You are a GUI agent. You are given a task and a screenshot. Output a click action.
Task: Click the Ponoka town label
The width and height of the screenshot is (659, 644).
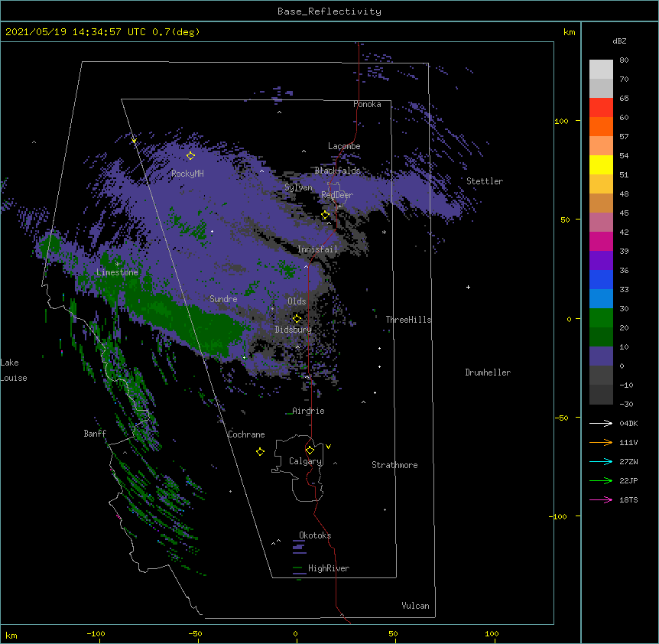367,104
